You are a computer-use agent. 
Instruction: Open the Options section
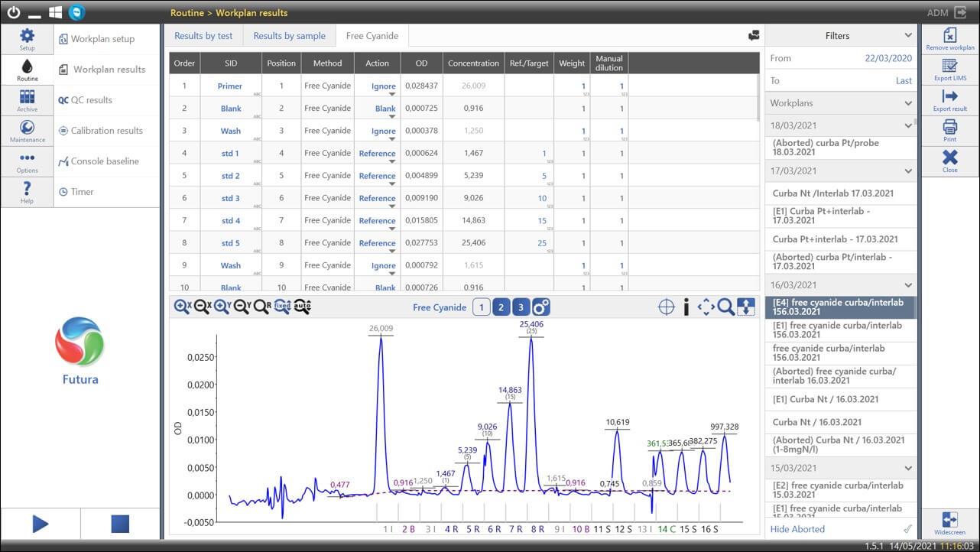click(27, 161)
